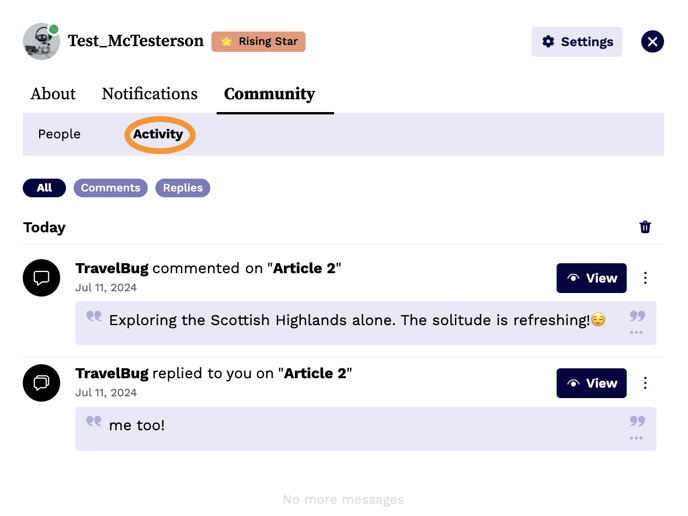Open the three-dot menu for the reply notification
This screenshot has height=516, width=688.
(x=645, y=383)
